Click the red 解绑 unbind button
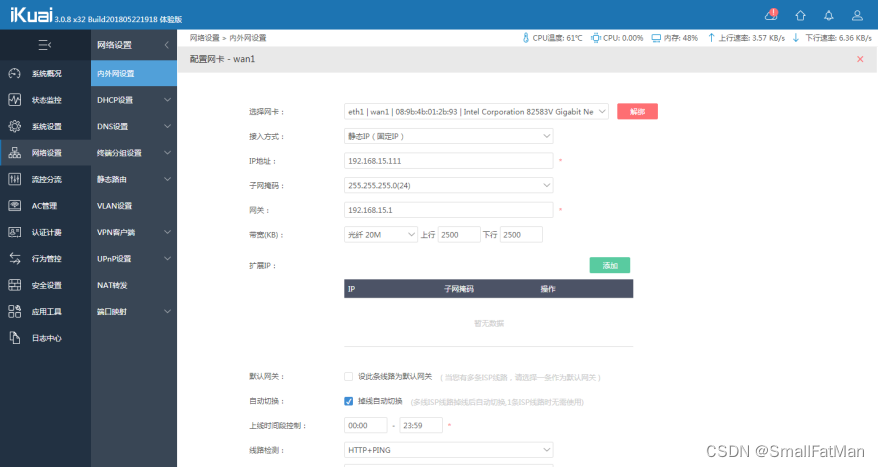This screenshot has width=879, height=467. 637,112
